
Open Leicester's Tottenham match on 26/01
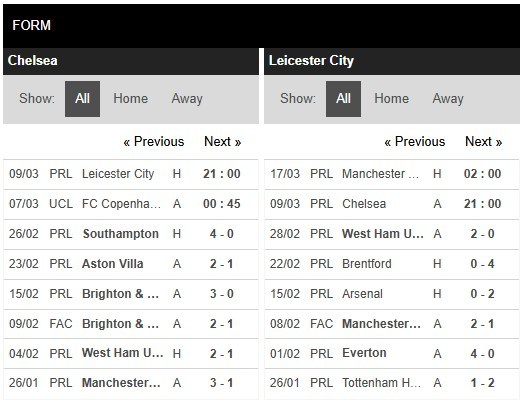point(392,383)
